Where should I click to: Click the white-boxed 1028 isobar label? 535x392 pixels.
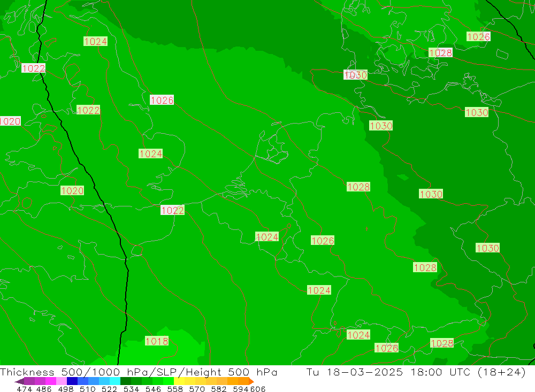coord(440,52)
